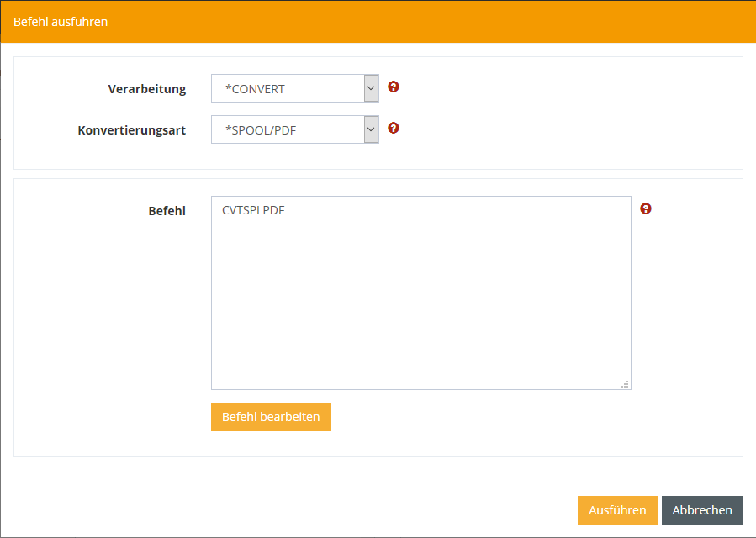The image size is (756, 538).
Task: Show help for the Befehl text area
Action: coord(645,208)
